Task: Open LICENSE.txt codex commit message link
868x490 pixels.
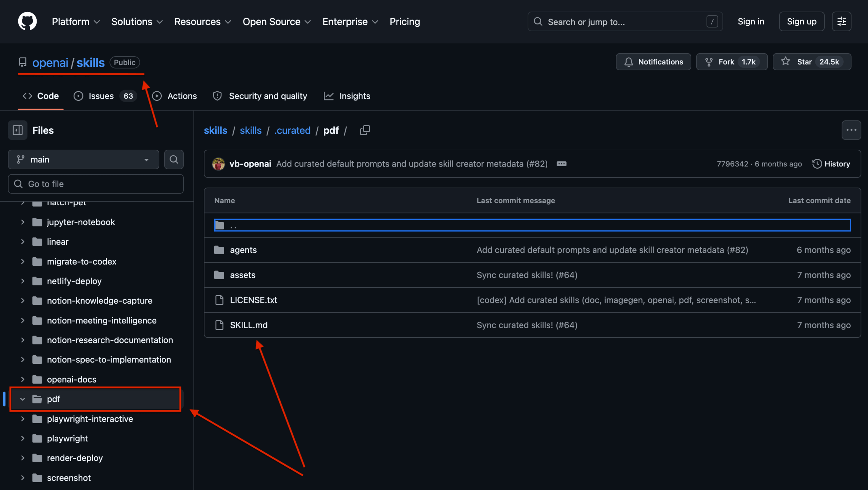Action: coord(616,300)
